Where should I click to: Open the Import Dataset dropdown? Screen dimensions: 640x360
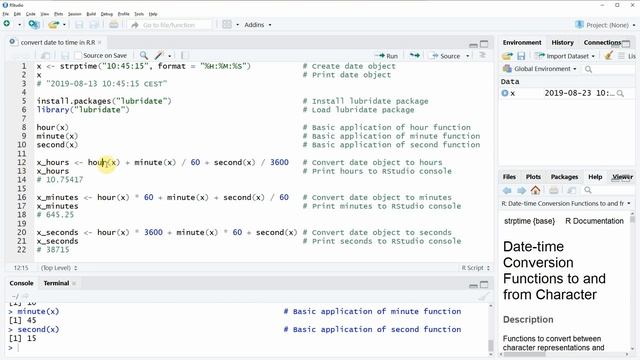click(565, 56)
